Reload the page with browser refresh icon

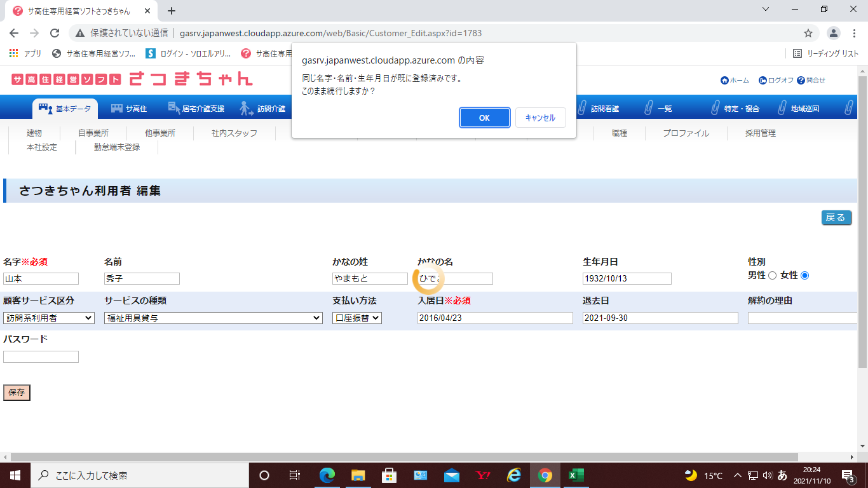coord(55,33)
